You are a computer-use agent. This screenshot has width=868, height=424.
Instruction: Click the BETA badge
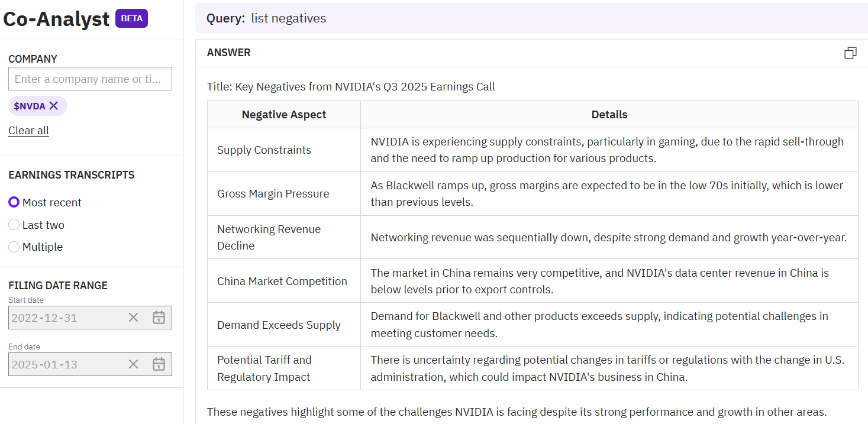(131, 18)
